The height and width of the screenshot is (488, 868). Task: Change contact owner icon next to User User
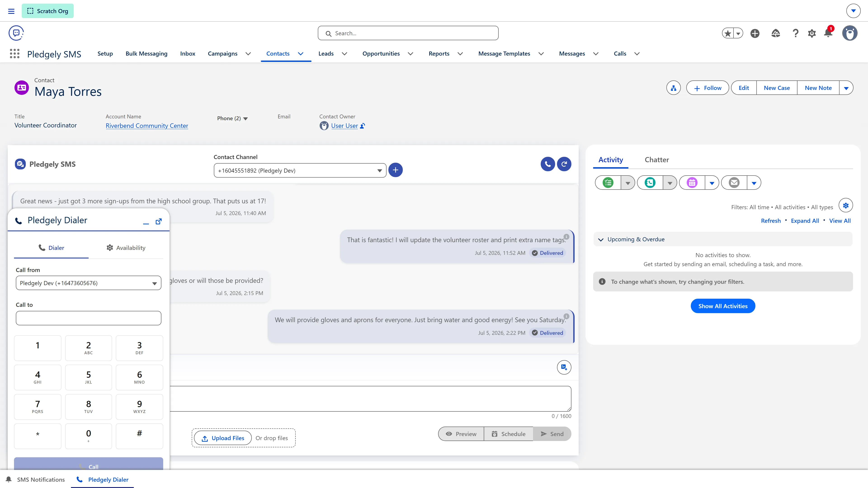[x=363, y=126]
